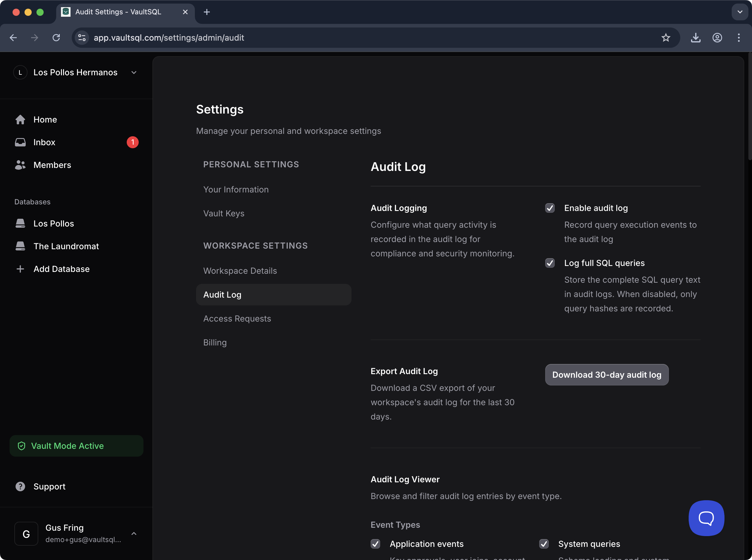The width and height of the screenshot is (752, 560).
Task: Click the browser address bar URL
Action: [169, 38]
